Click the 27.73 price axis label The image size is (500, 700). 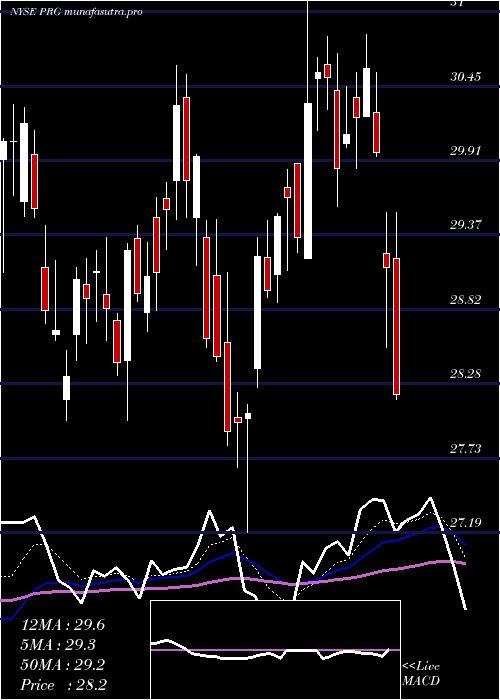click(466, 448)
